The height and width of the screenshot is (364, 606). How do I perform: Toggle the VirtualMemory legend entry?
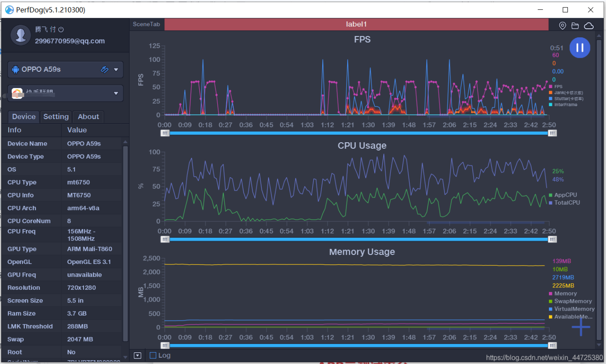pyautogui.click(x=572, y=309)
